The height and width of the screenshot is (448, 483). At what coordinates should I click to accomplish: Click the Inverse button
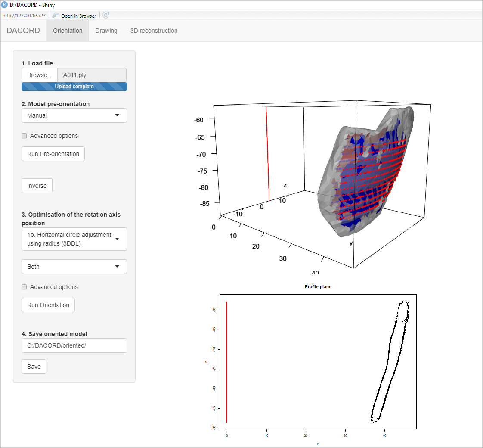click(x=37, y=186)
